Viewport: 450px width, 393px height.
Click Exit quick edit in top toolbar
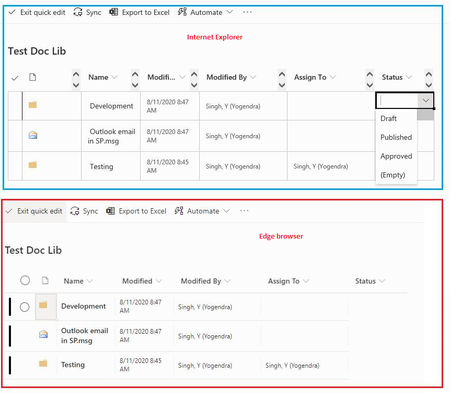pos(37,12)
